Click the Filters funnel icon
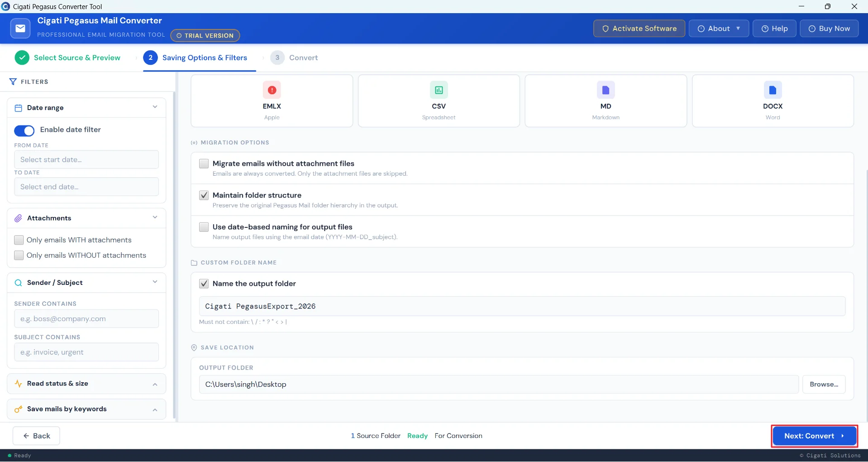This screenshot has width=868, height=462. 13,82
